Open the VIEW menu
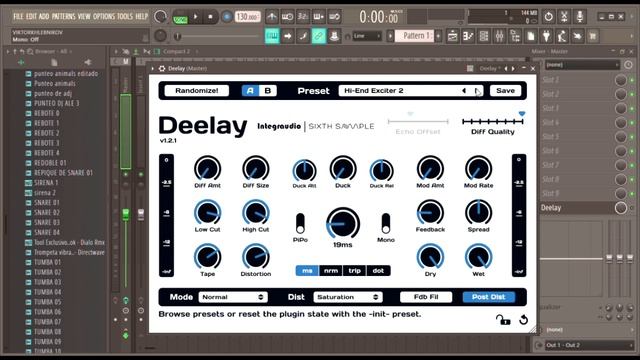 pyautogui.click(x=84, y=16)
